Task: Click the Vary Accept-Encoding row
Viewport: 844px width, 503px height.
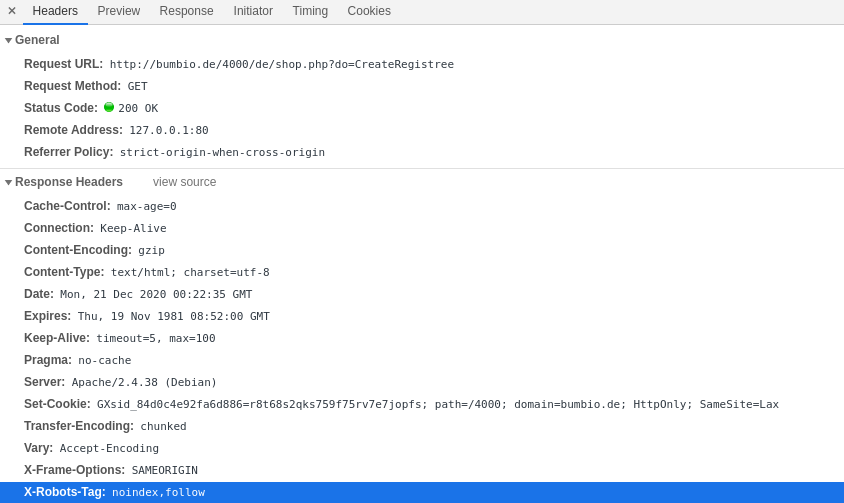Action: pyautogui.click(x=422, y=449)
